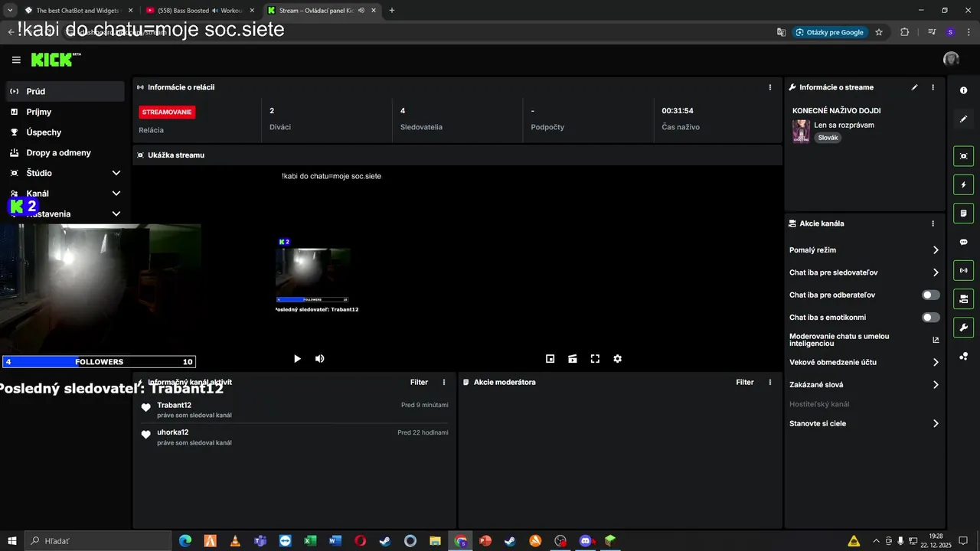Open the Windows Start menu

[x=11, y=541]
